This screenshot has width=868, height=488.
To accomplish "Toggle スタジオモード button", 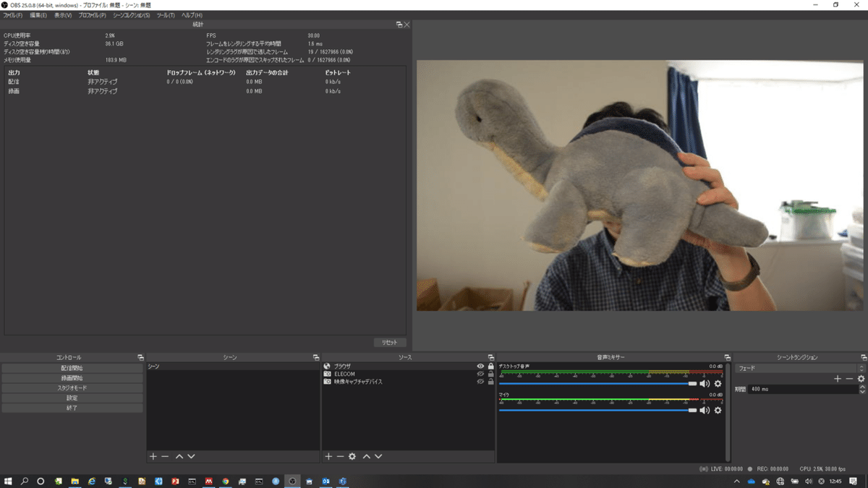I will click(72, 388).
